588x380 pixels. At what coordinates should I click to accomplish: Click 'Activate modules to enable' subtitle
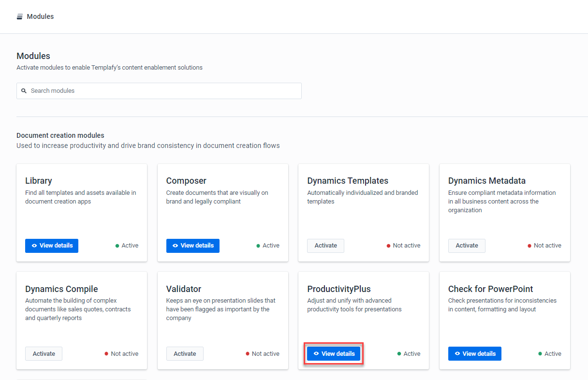pyautogui.click(x=110, y=68)
